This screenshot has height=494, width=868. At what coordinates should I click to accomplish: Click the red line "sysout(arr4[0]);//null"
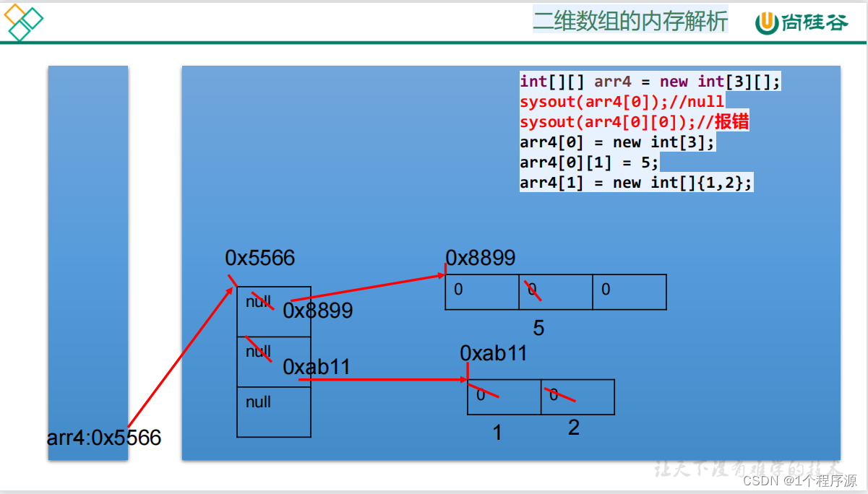pyautogui.click(x=622, y=102)
